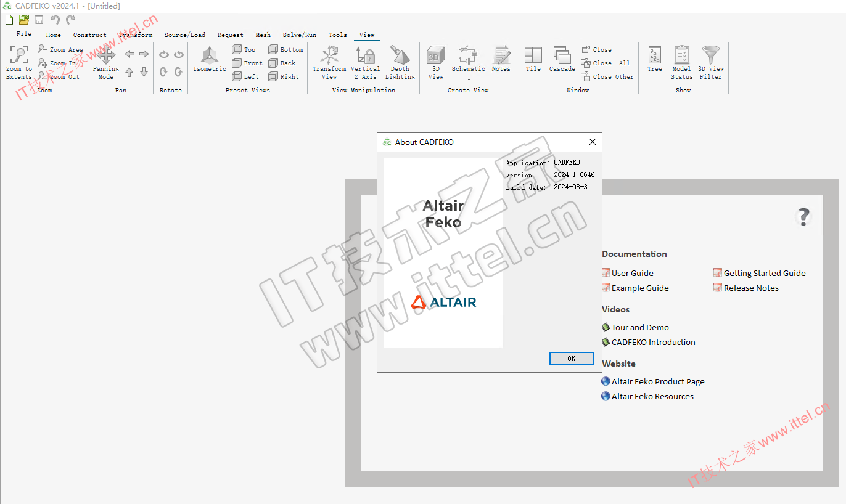Switch to the Request ribbon tab
Image resolution: width=846 pixels, height=504 pixels.
pyautogui.click(x=231, y=35)
